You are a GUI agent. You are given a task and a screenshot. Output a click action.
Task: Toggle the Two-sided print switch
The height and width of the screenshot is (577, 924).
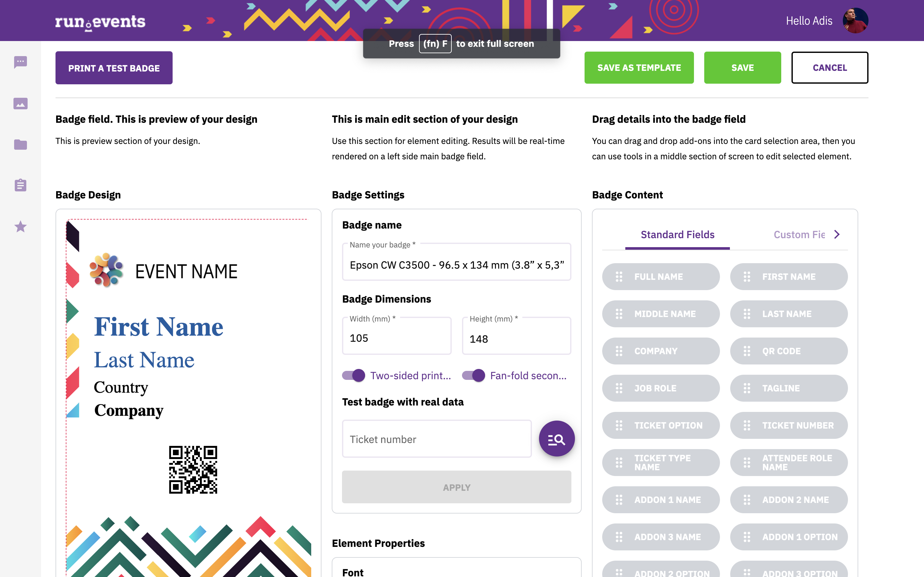coord(354,375)
